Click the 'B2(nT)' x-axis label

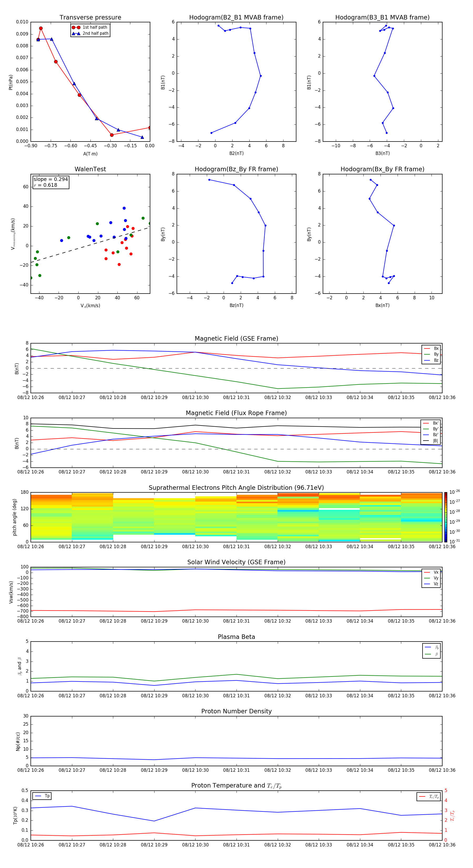(x=236, y=153)
